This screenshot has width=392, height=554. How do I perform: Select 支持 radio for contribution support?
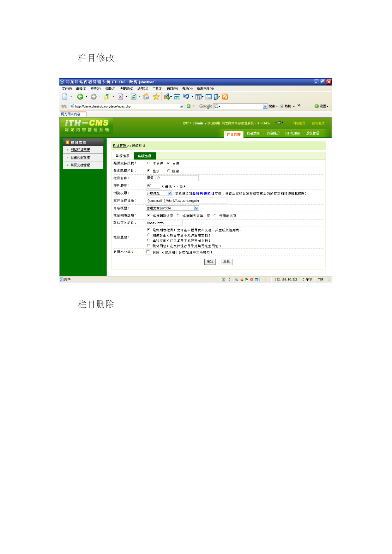(168, 163)
